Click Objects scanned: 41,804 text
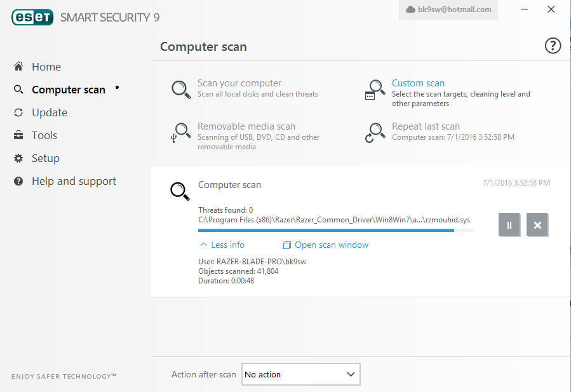Image resolution: width=571 pixels, height=392 pixels. pyautogui.click(x=238, y=271)
